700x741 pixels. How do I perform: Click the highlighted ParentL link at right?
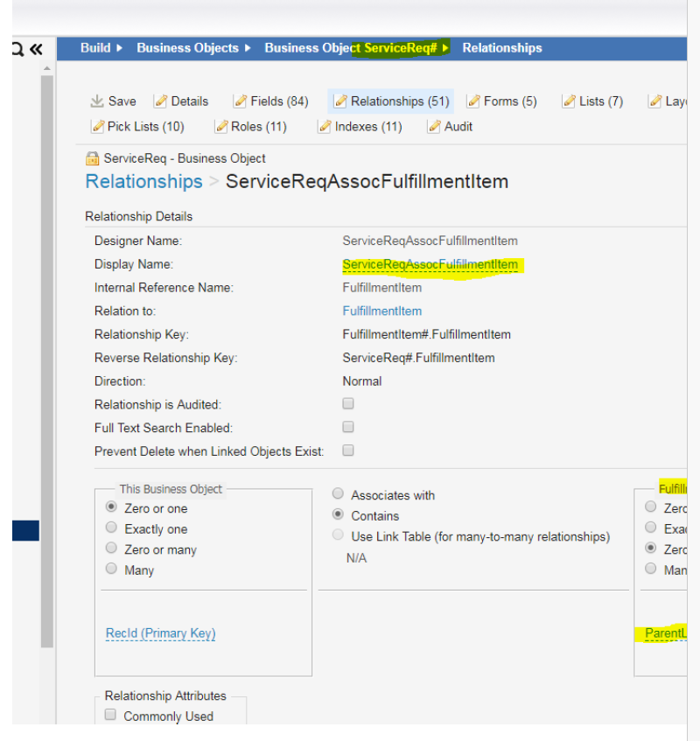(x=666, y=633)
